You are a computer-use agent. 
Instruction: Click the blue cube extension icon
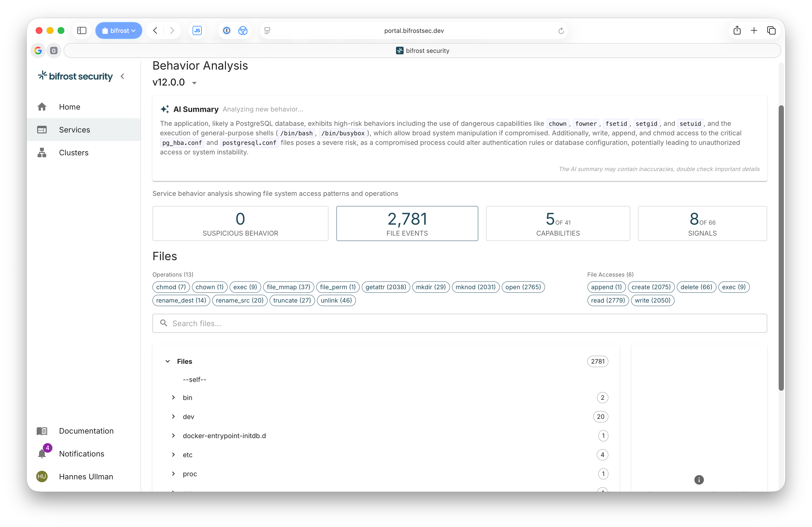click(243, 30)
